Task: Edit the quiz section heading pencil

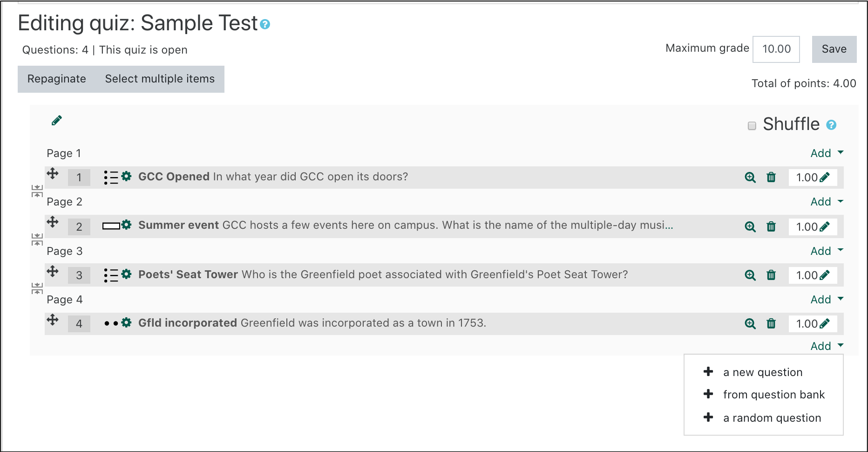Action: click(56, 120)
